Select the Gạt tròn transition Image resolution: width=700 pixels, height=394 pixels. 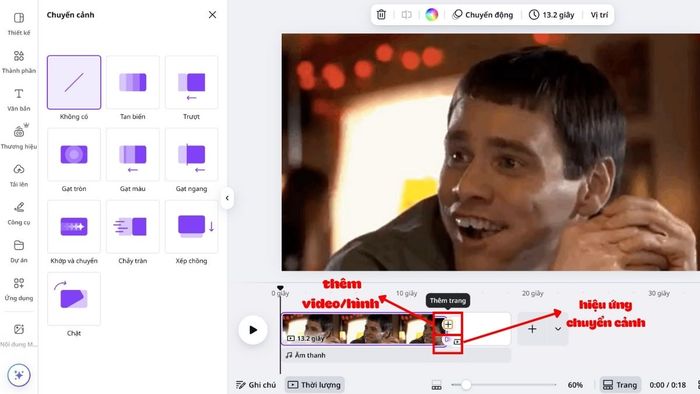[x=74, y=154]
